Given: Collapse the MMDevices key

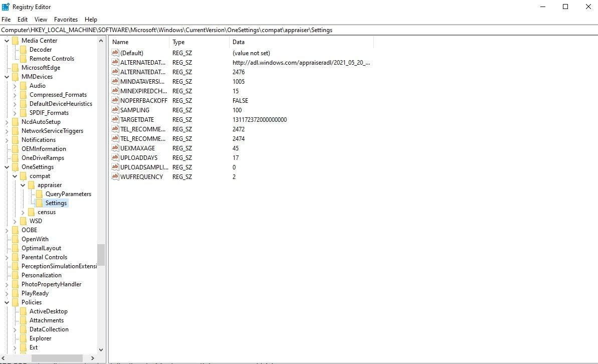Looking at the screenshot, I should tap(7, 76).
